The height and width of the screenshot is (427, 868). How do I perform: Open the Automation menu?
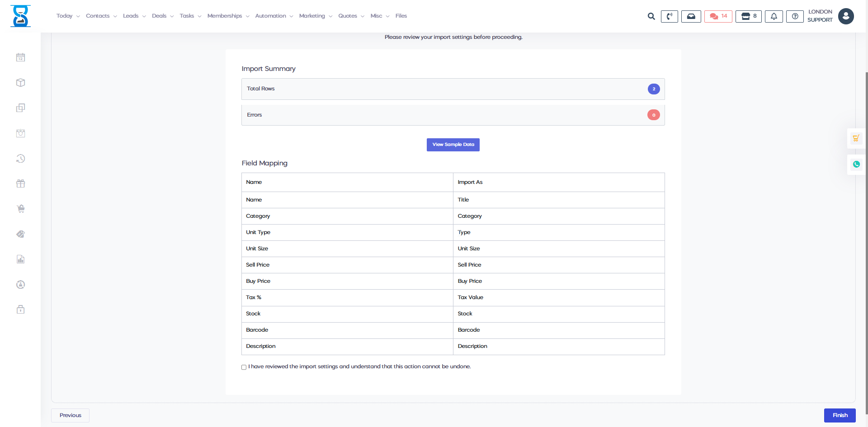click(x=274, y=16)
